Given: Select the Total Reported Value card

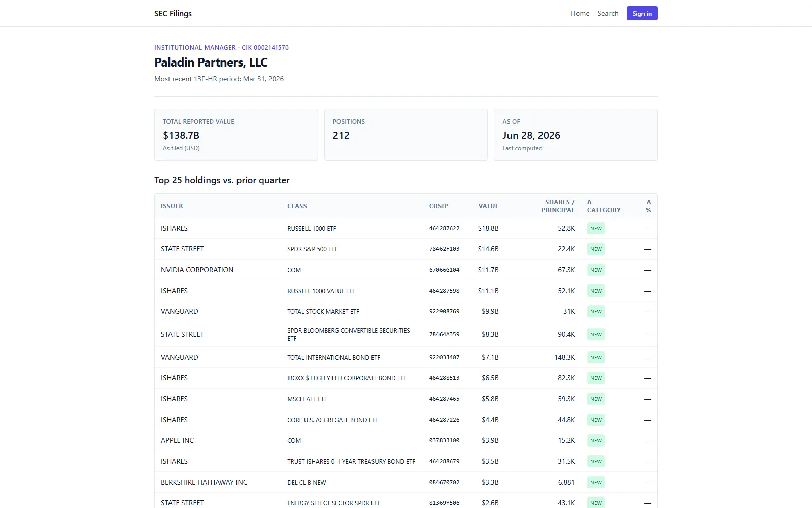Looking at the screenshot, I should (x=236, y=135).
